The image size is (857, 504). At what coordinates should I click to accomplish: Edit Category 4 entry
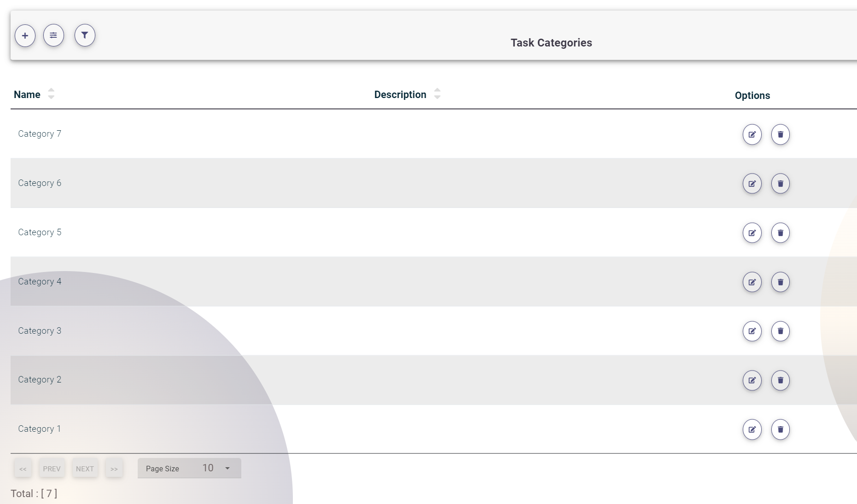[x=752, y=282]
